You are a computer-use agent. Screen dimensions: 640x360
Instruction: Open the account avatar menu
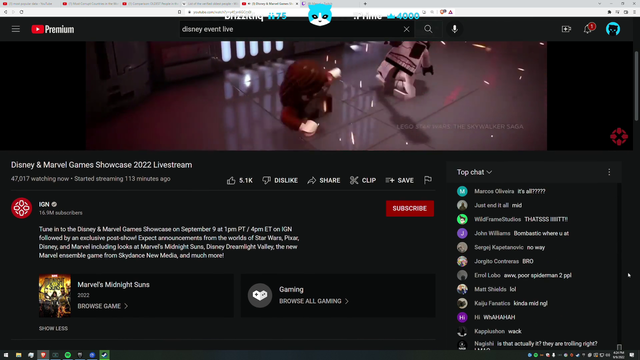pos(613,29)
